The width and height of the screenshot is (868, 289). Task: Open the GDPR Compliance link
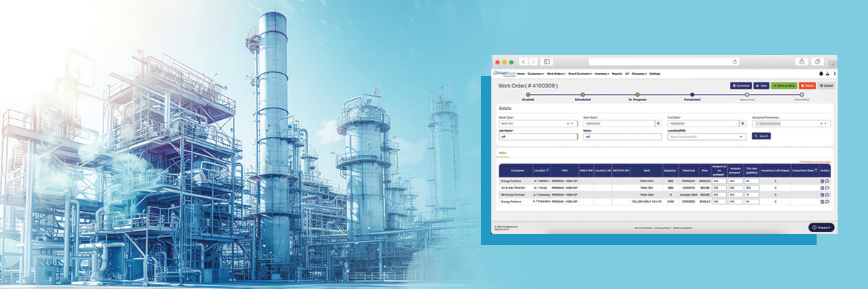tap(683, 228)
